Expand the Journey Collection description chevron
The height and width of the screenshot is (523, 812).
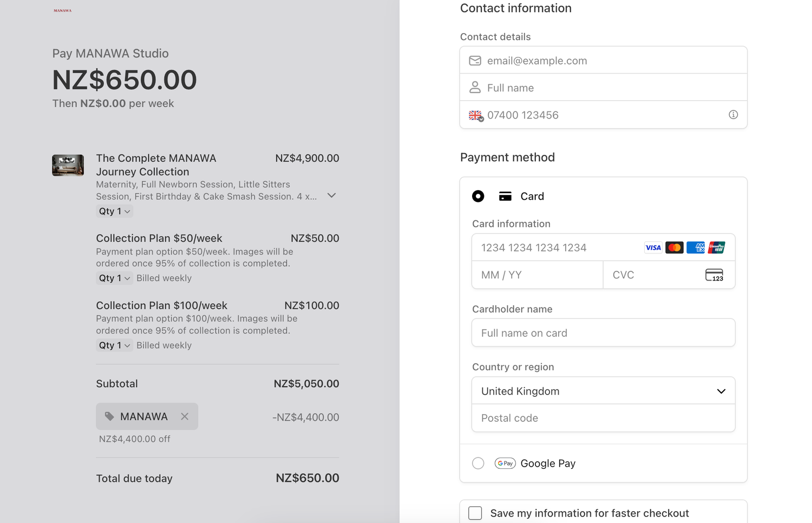332,195
